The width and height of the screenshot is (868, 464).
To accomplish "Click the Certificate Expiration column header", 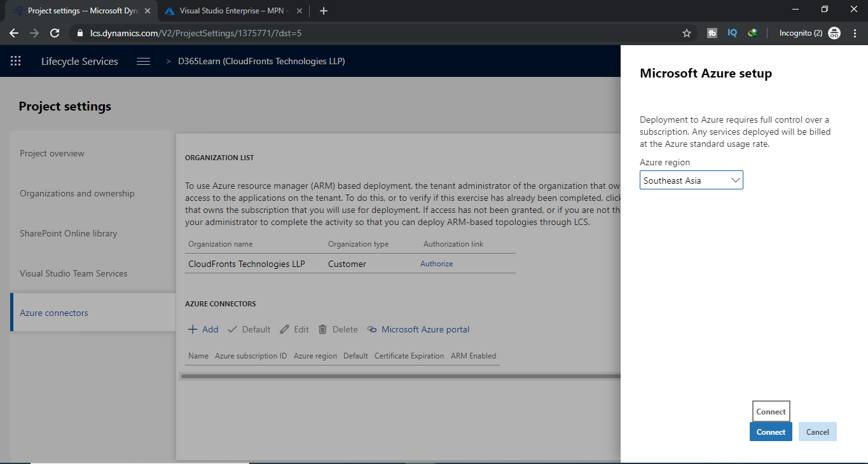I will (x=409, y=356).
